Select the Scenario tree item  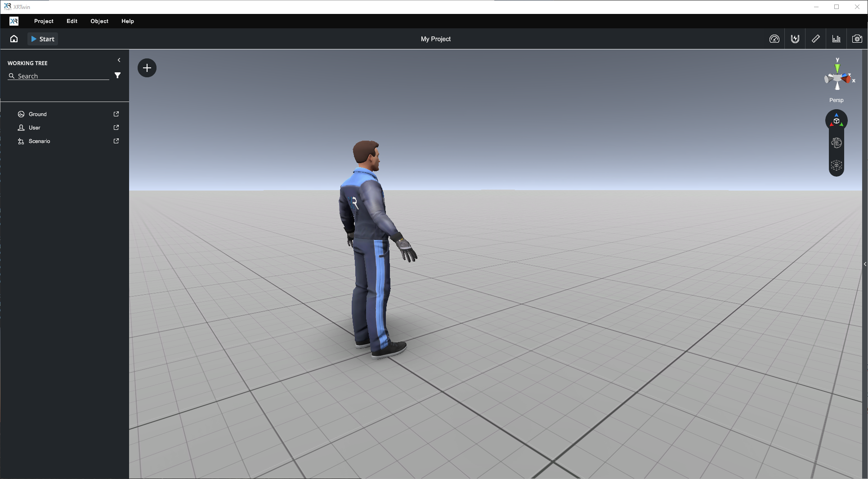tap(40, 141)
